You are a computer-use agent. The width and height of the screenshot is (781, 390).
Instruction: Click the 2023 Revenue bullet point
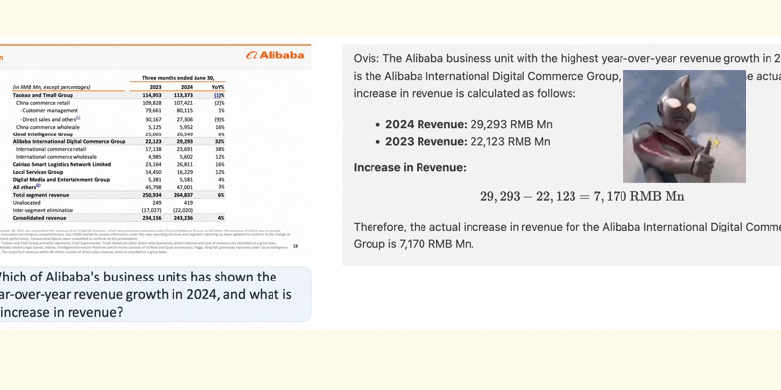[x=463, y=141]
